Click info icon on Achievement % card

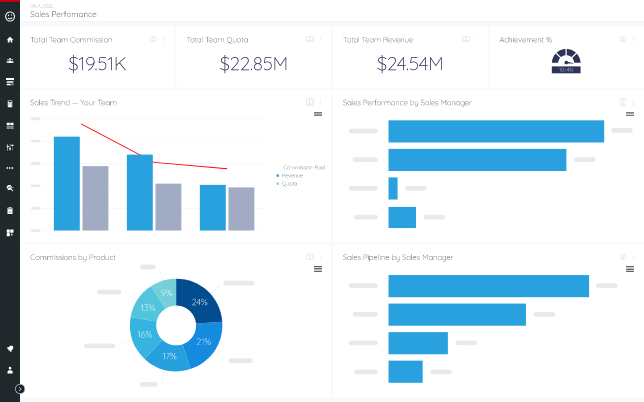(x=623, y=39)
